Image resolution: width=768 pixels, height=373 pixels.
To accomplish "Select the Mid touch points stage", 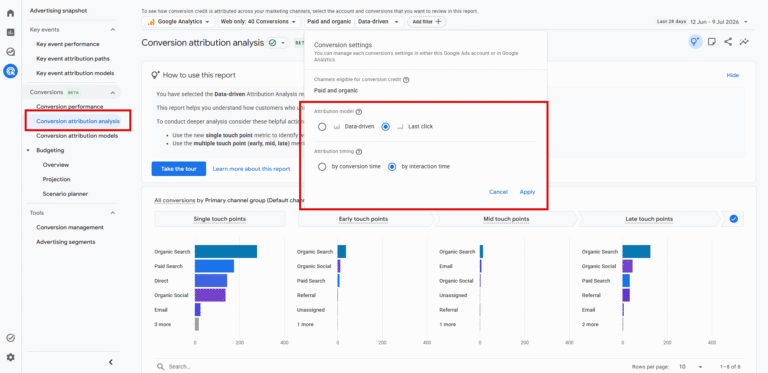I will pyautogui.click(x=506, y=219).
